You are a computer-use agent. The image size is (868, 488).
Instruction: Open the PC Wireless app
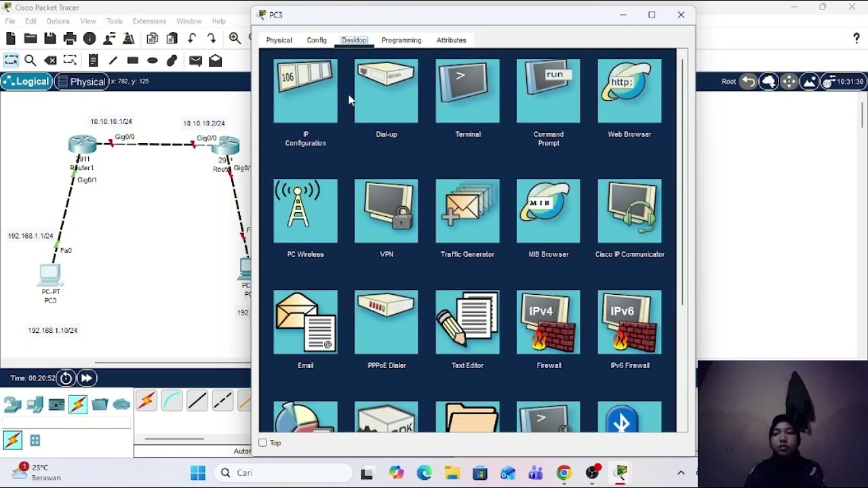[305, 211]
